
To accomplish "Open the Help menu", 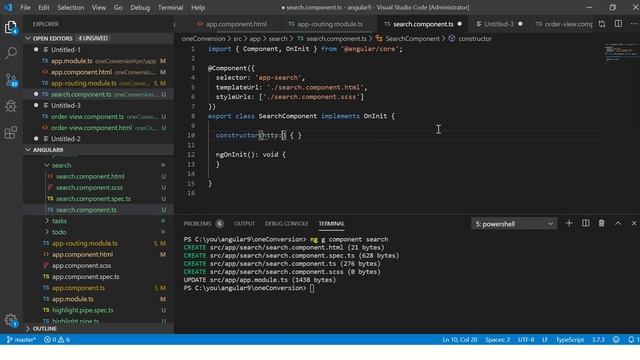I will click(x=198, y=7).
